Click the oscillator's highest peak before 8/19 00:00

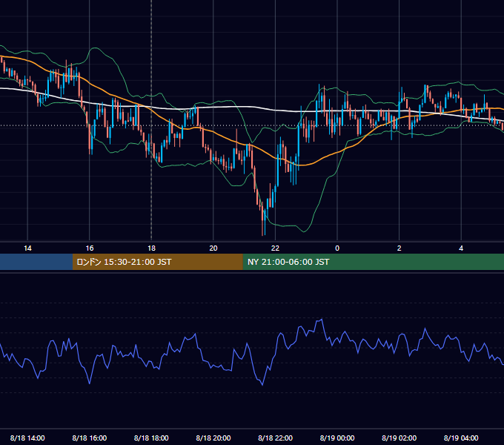pyautogui.click(x=322, y=320)
